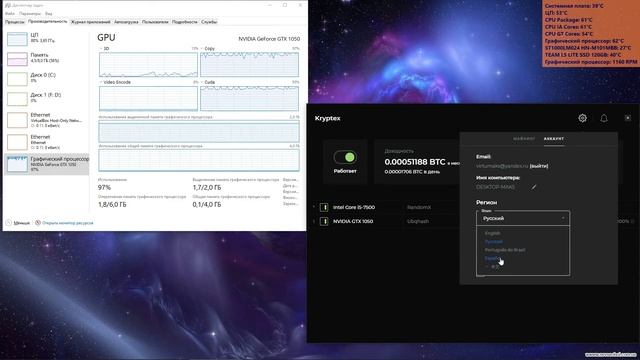Choose Español in the language list

click(x=491, y=258)
